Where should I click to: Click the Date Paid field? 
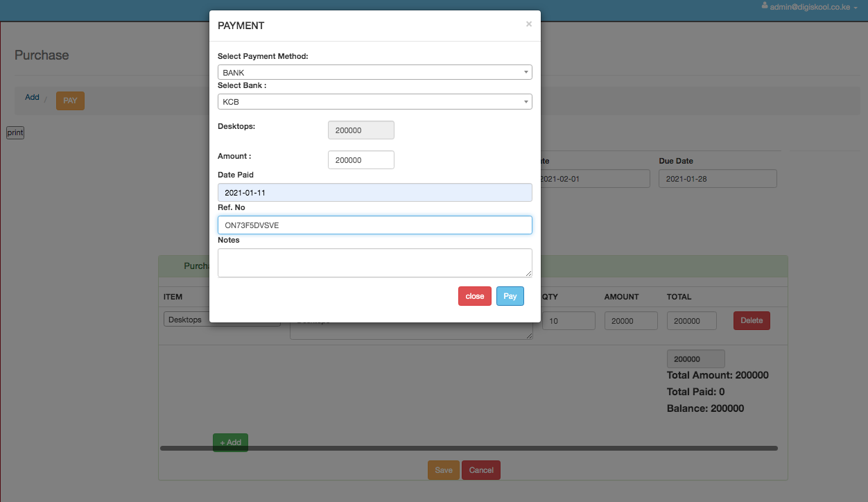coord(374,193)
